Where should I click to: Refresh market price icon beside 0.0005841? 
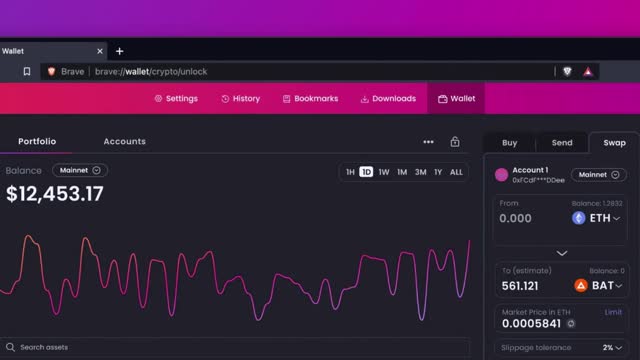pos(571,324)
